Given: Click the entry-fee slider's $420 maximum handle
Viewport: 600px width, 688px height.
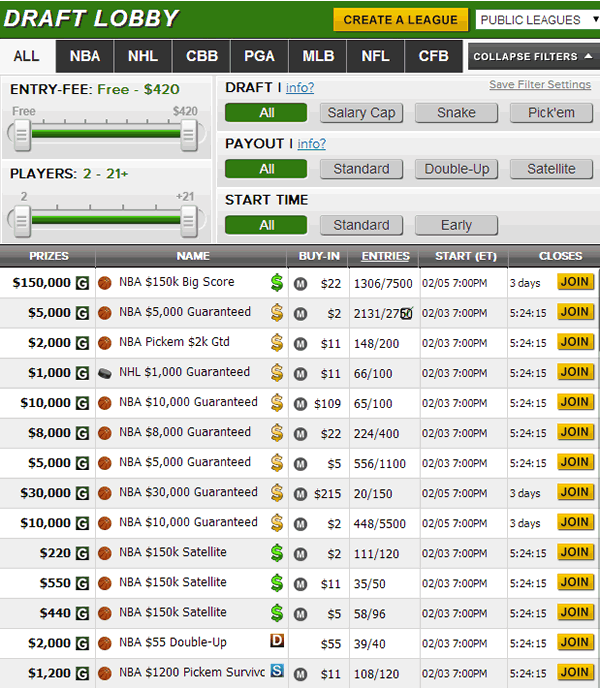Looking at the screenshot, I should [x=189, y=135].
